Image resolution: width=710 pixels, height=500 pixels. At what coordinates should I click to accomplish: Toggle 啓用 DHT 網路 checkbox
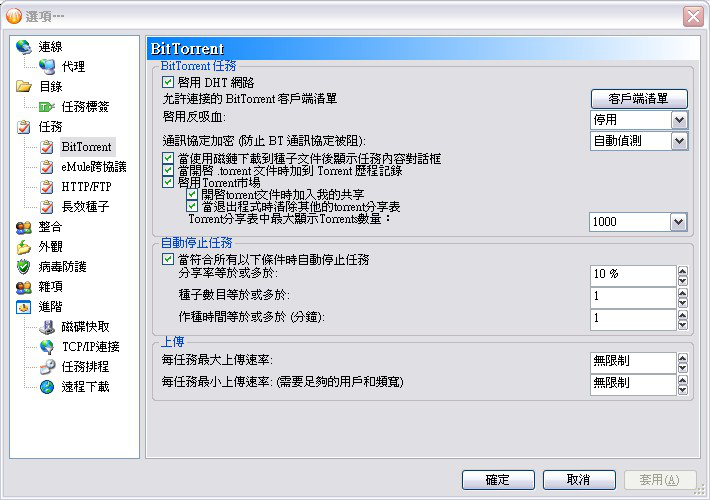[x=168, y=82]
